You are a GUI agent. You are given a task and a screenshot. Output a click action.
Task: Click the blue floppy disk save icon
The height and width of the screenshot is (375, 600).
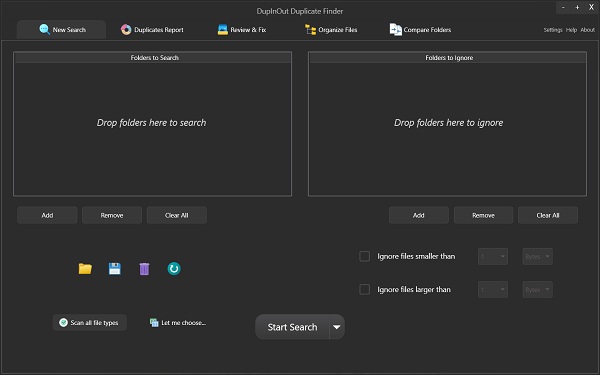coord(115,269)
